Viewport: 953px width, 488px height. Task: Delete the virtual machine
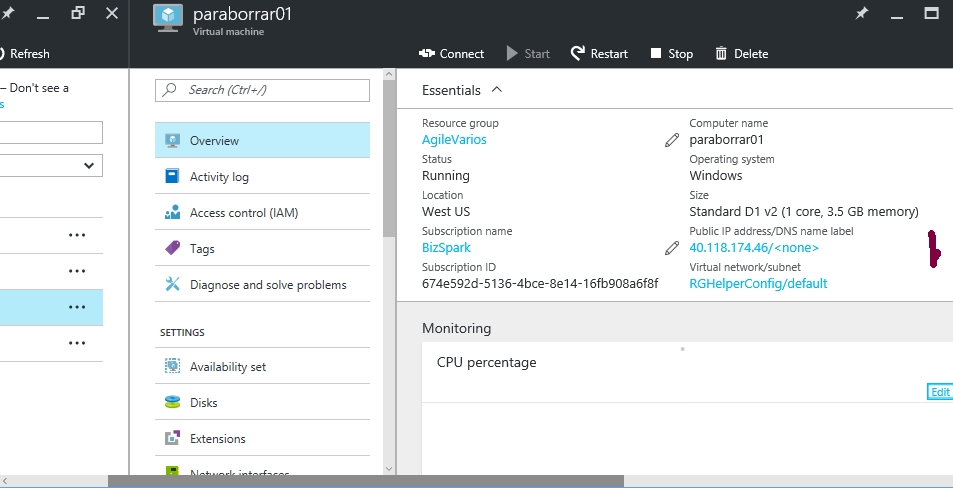741,53
